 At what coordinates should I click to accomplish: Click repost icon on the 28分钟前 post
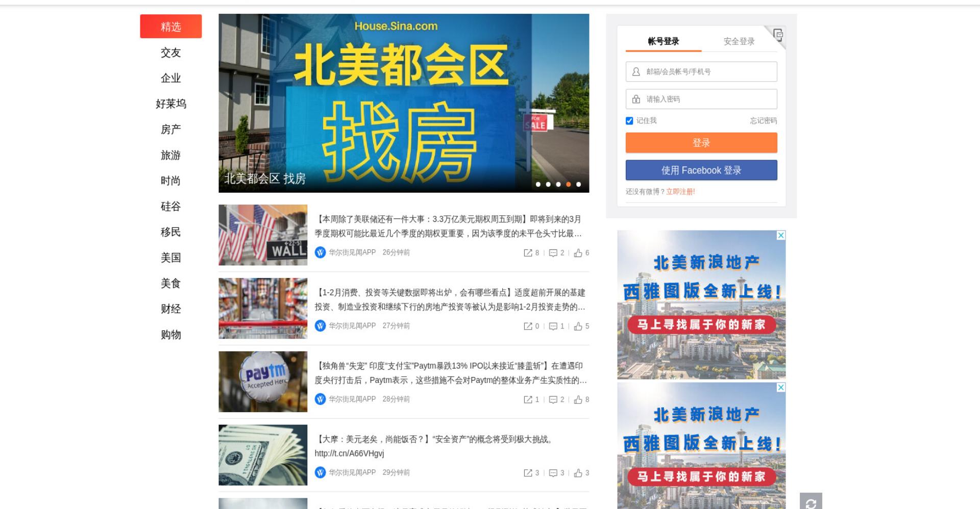[x=528, y=400]
